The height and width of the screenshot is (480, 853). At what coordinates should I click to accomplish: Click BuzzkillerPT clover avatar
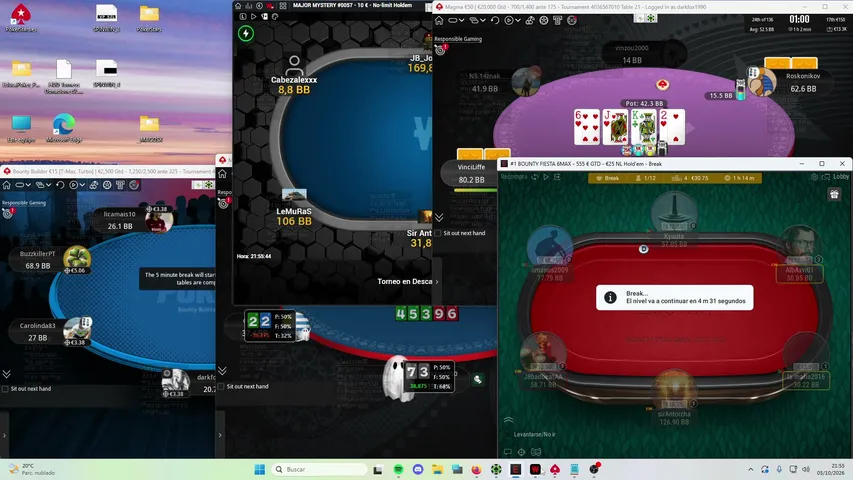point(77,258)
